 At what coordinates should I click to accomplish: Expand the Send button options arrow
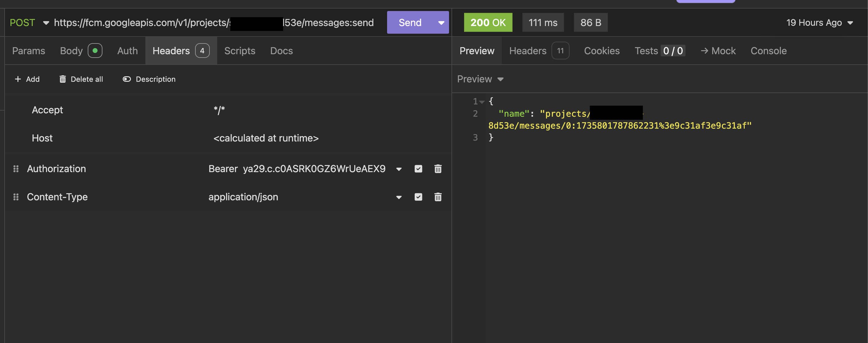441,23
